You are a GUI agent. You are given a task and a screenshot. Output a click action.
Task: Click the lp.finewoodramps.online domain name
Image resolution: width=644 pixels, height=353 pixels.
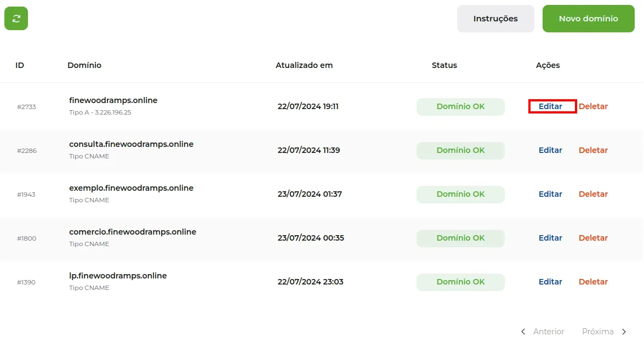118,276
